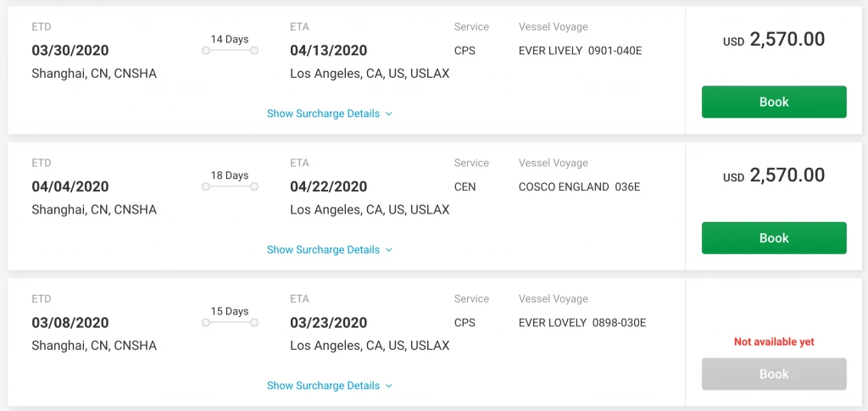Click the ETD date 03/30/2020
The image size is (868, 411).
(70, 51)
